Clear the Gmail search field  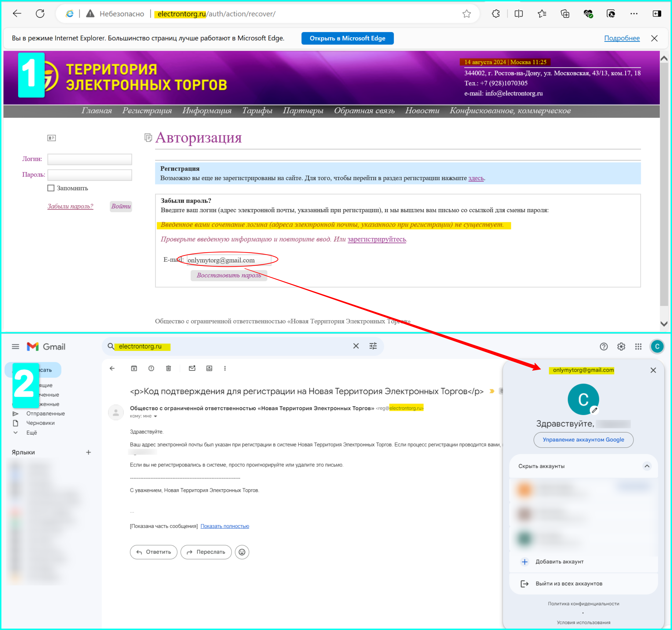point(356,346)
